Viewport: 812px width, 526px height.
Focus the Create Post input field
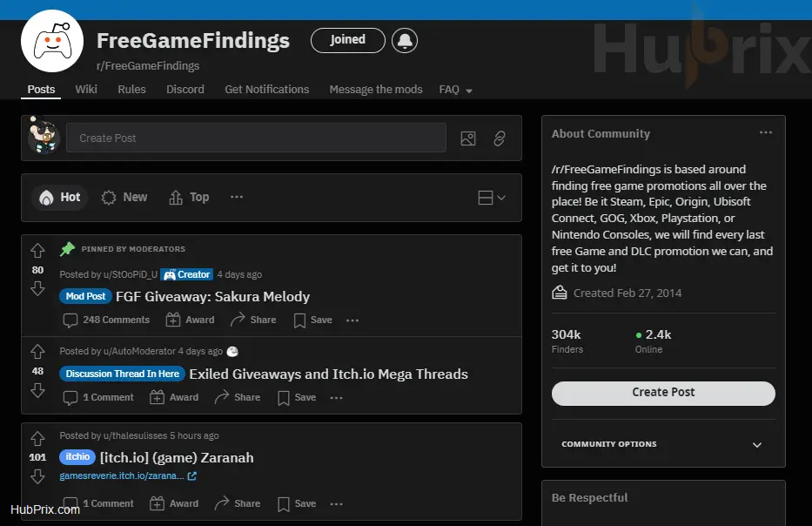point(257,138)
